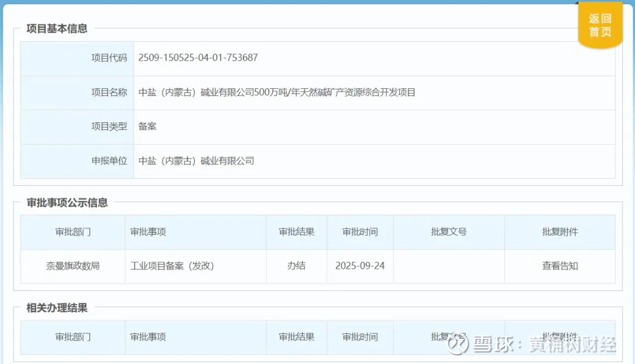
Task: Click 审批时间 header in the 公示信息 table
Action: click(x=360, y=232)
